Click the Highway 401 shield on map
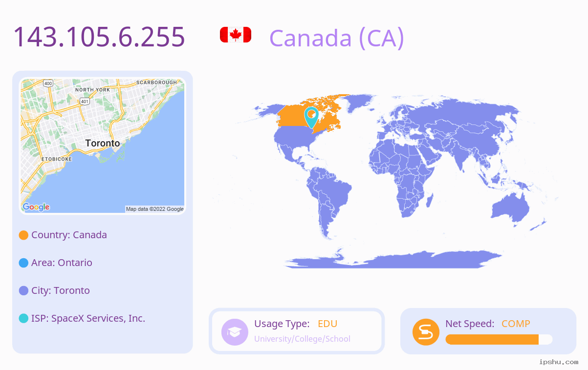The height and width of the screenshot is (370, 588). 85,102
